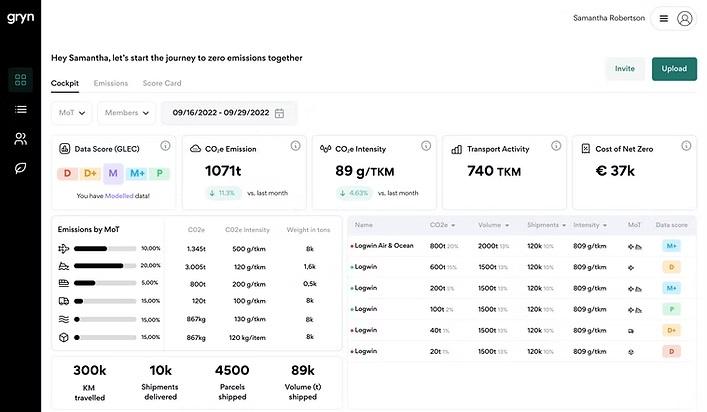The image size is (707, 412).
Task: Open the members people icon in sidebar
Action: (20, 138)
